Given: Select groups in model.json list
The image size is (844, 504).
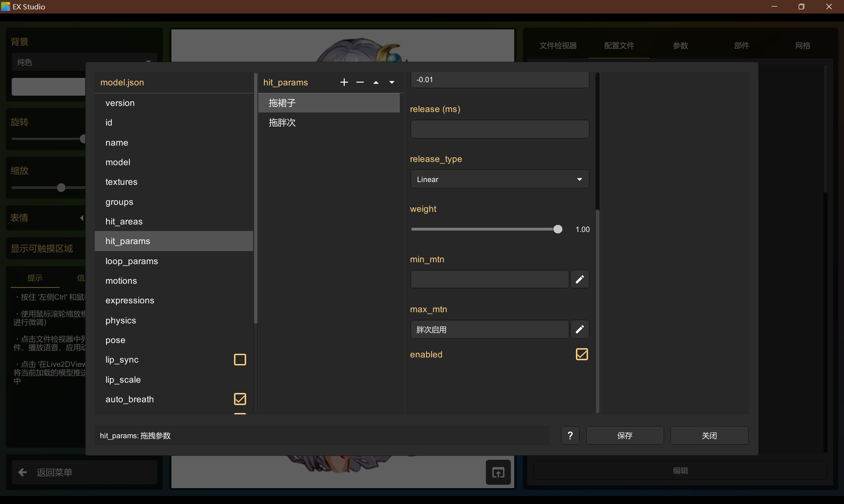Looking at the screenshot, I should [x=174, y=202].
